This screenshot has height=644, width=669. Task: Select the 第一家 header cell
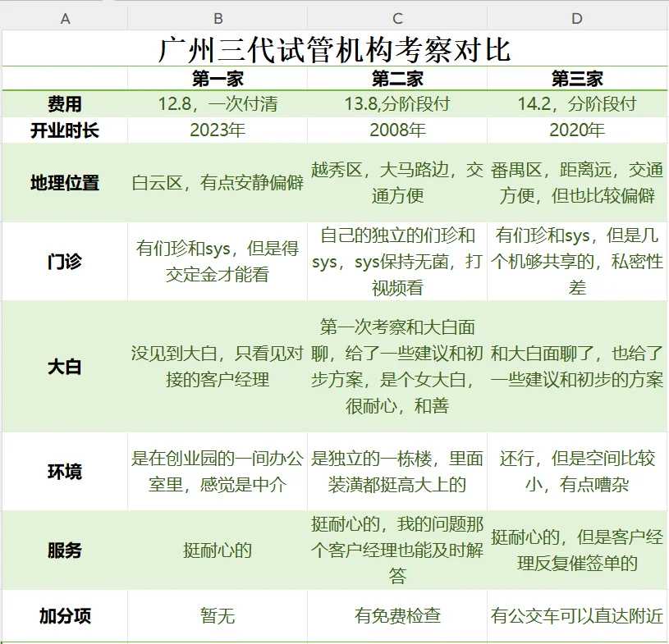tap(218, 79)
